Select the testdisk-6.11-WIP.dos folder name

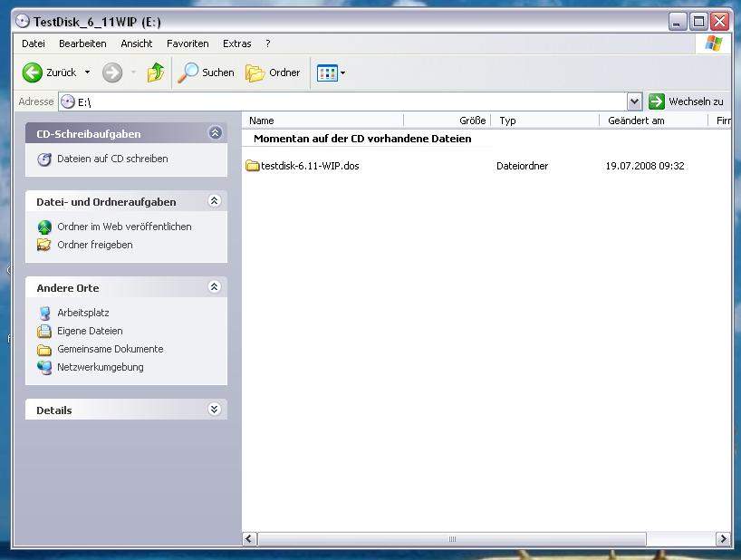pyautogui.click(x=310, y=166)
